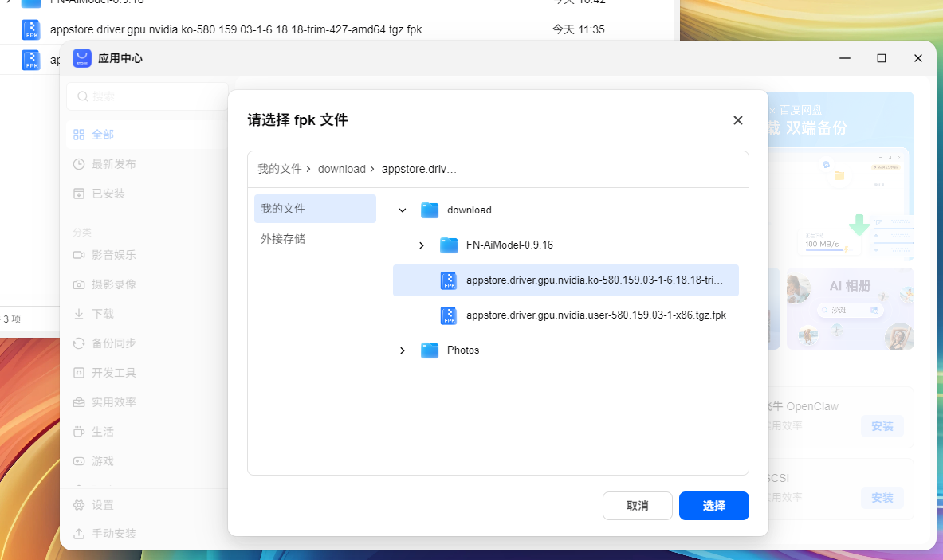The image size is (943, 560).
Task: Open the AI 相册 promo card
Action: point(851,309)
